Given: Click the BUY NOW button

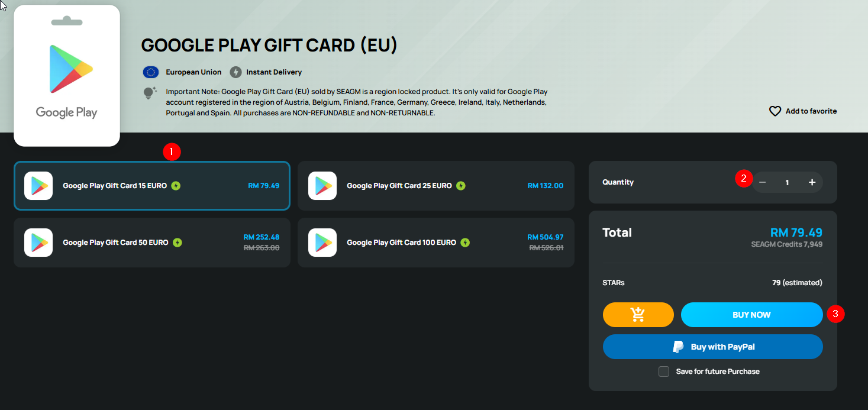Looking at the screenshot, I should point(751,315).
